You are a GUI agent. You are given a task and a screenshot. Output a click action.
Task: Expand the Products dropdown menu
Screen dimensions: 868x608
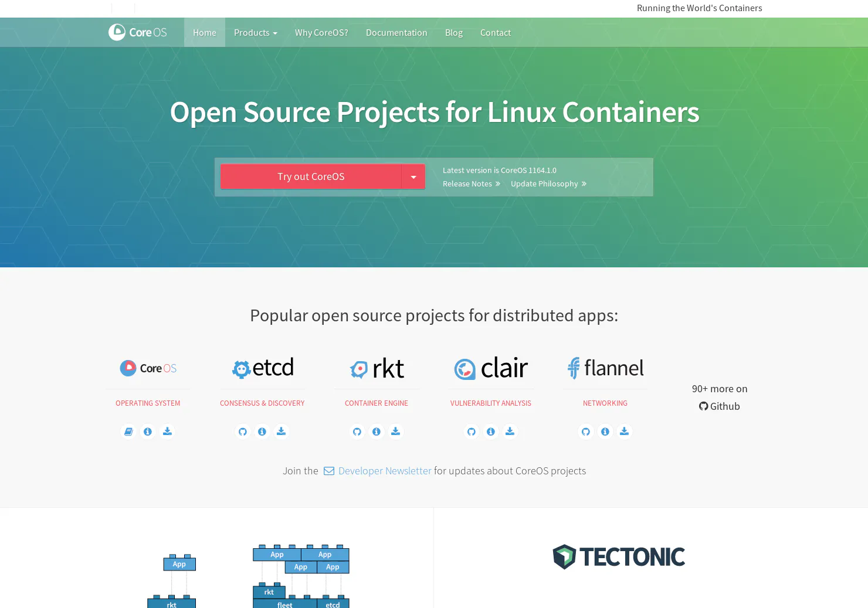[x=256, y=33]
